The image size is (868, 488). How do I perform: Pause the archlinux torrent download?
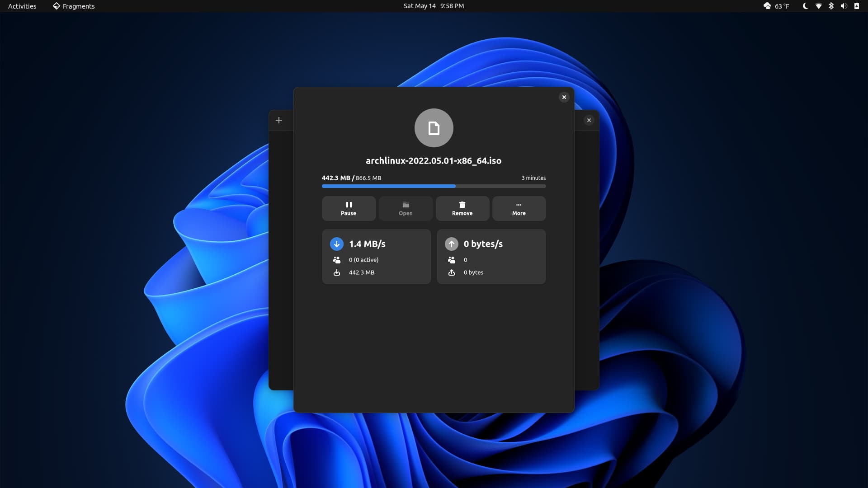349,208
